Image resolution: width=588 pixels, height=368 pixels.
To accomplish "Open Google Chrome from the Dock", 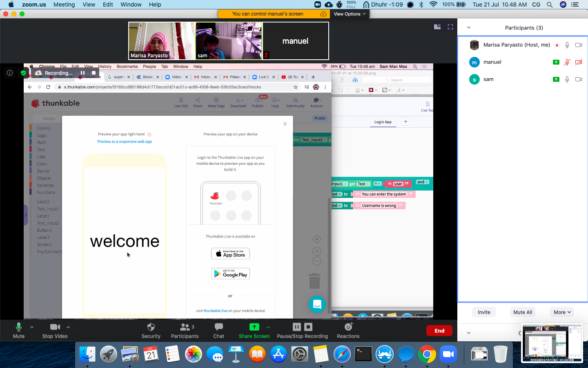I will click(x=427, y=354).
